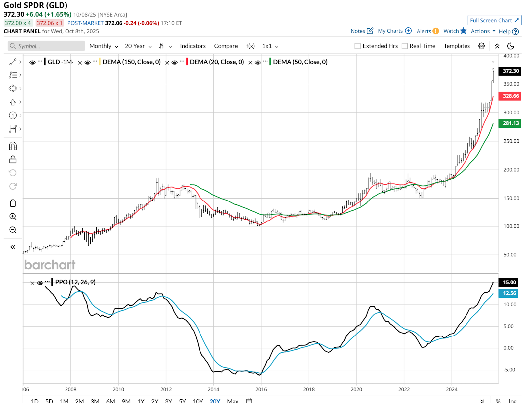Pick the numbered label annotation tool
Screen dimensions: 532x403
[x=13, y=115]
